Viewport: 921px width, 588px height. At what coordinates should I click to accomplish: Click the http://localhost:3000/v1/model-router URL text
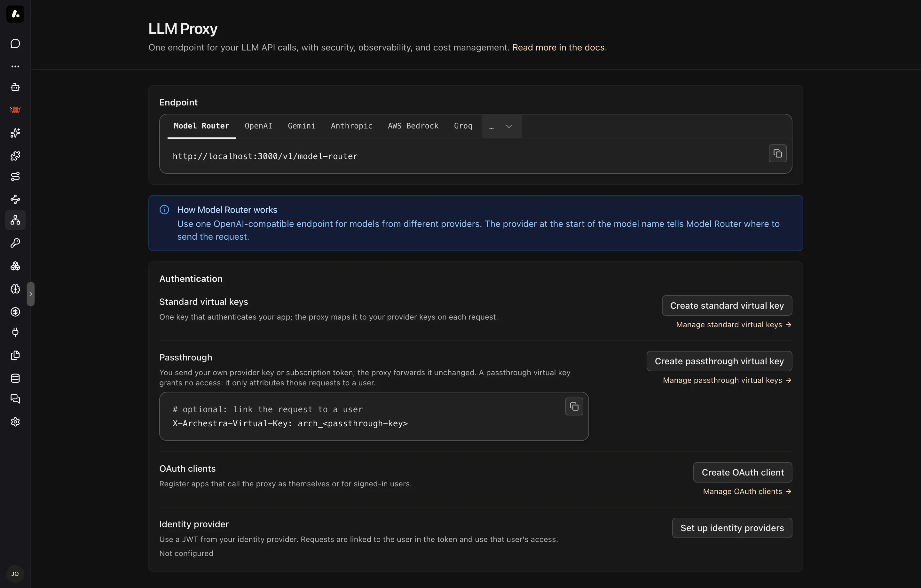pos(265,156)
